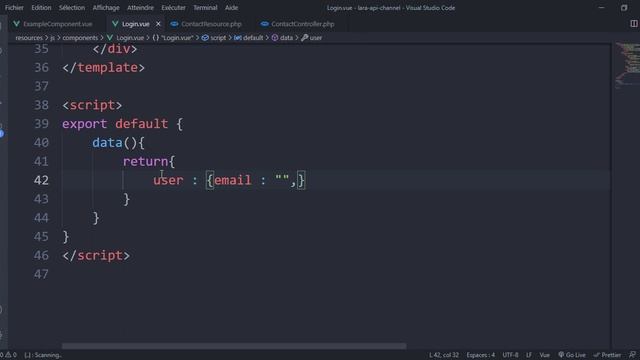Open the Fichier menu
Image resolution: width=640 pixels, height=360 pixels.
14,8
